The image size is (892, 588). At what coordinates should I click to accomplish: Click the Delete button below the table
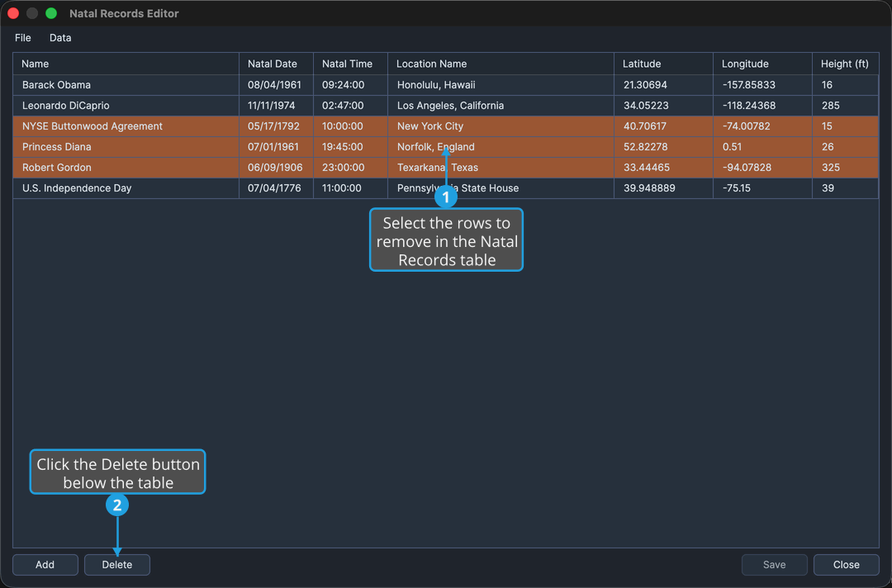(x=117, y=565)
